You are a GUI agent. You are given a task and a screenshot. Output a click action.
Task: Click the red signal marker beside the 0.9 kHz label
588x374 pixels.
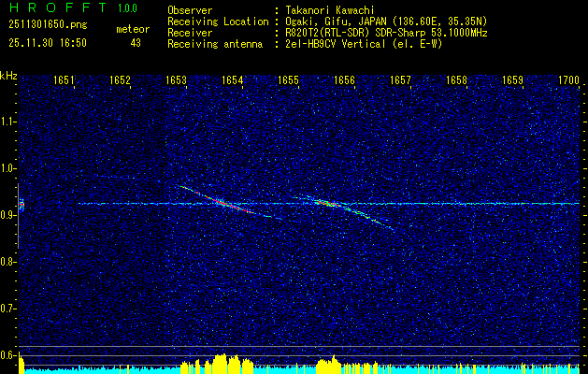[22, 205]
